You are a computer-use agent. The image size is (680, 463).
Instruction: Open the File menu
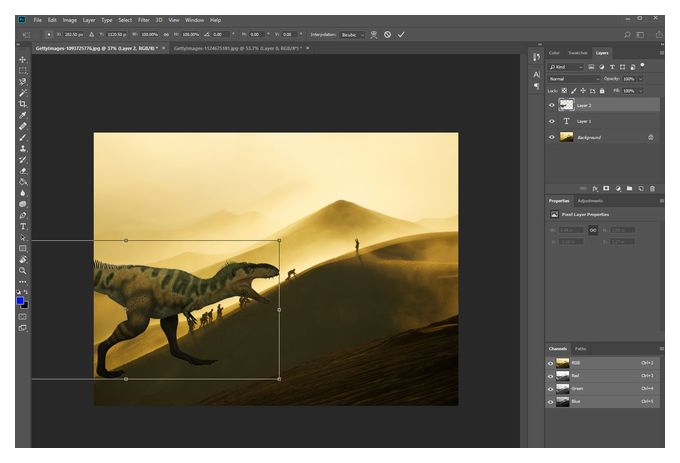[38, 20]
